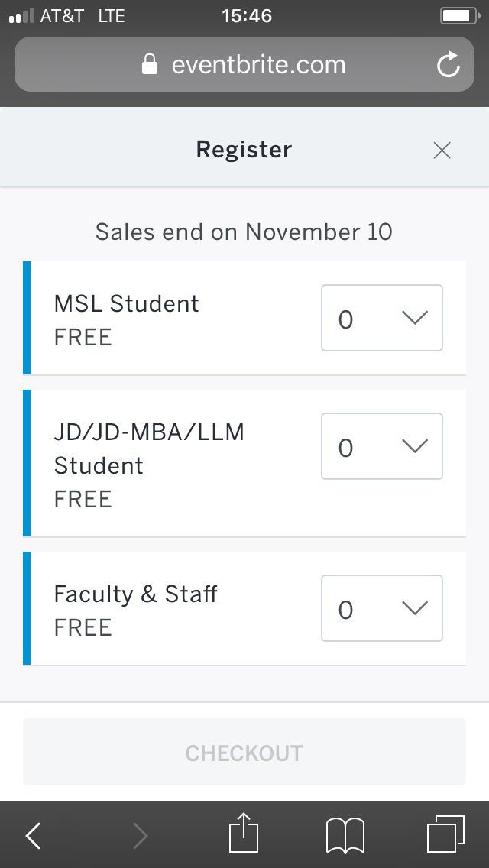Screen dimensions: 489x868
Task: Reload the eventbrite.com page
Action: click(449, 65)
